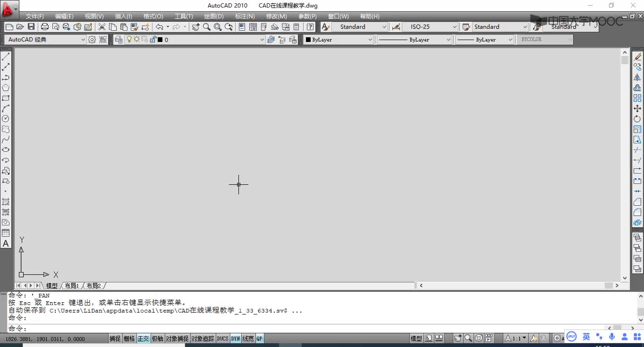The width and height of the screenshot is (644, 347).
Task: Open the 修改(M) menu
Action: point(276,16)
